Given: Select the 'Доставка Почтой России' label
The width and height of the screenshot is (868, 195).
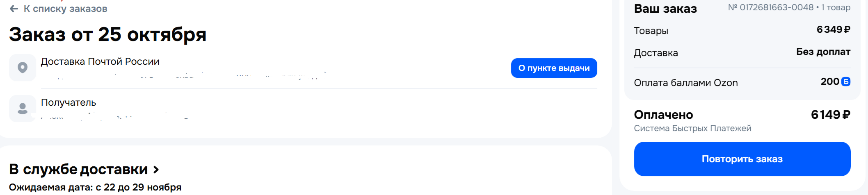Looking at the screenshot, I should tap(100, 61).
